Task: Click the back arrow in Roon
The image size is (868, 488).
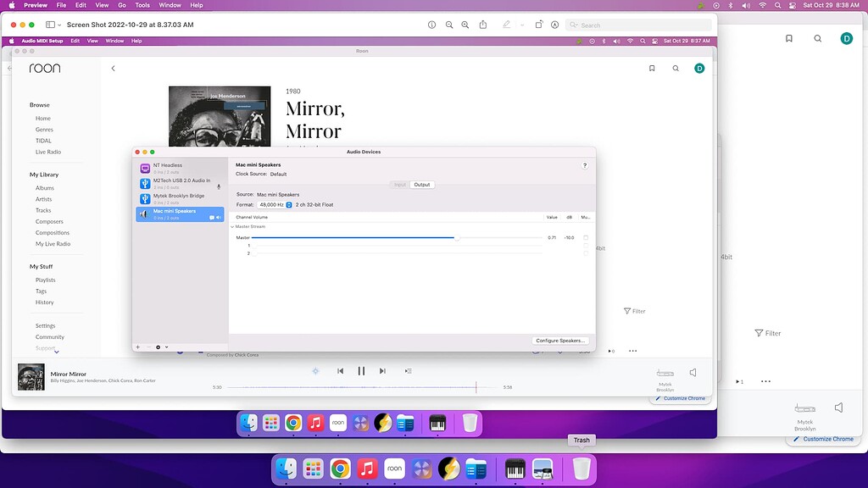Action: tap(113, 68)
